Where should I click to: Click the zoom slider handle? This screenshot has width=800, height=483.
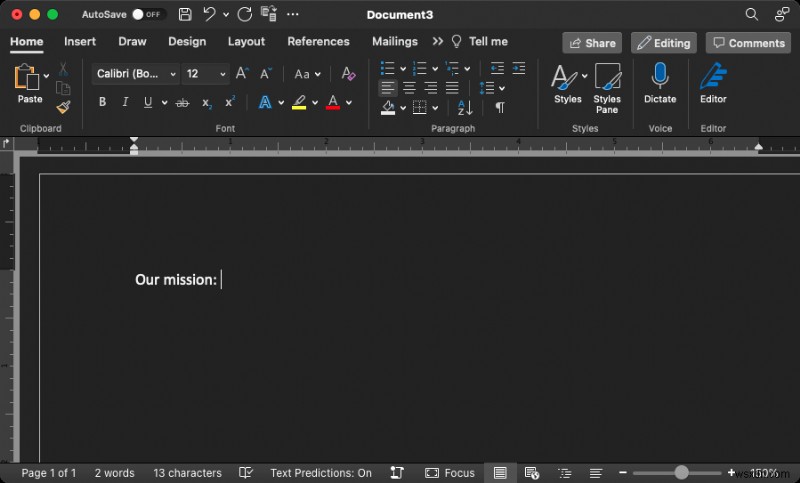(x=681, y=472)
